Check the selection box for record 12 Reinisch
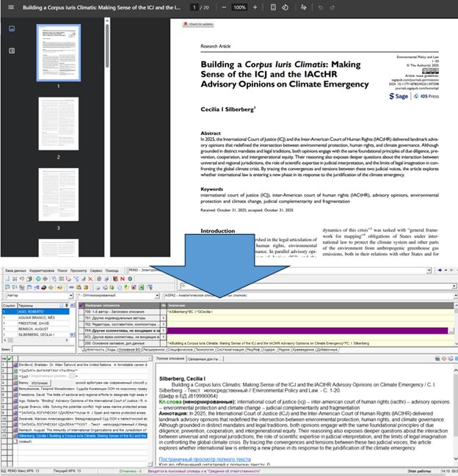Image resolution: width=458 pixels, height=476 pixels. click(x=10, y=431)
